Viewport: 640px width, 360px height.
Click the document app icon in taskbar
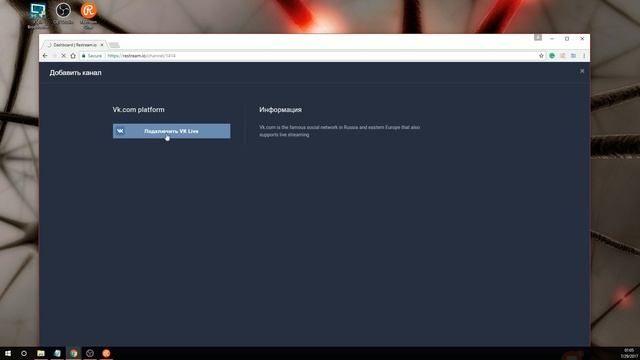(57, 353)
